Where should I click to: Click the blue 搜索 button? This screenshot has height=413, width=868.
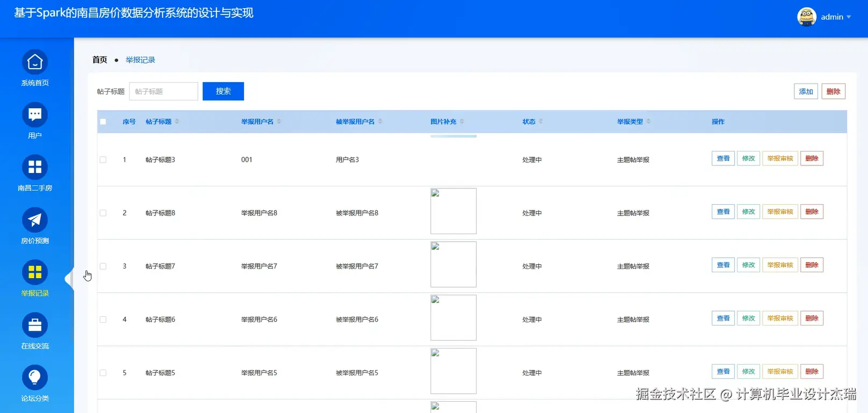[x=223, y=91]
